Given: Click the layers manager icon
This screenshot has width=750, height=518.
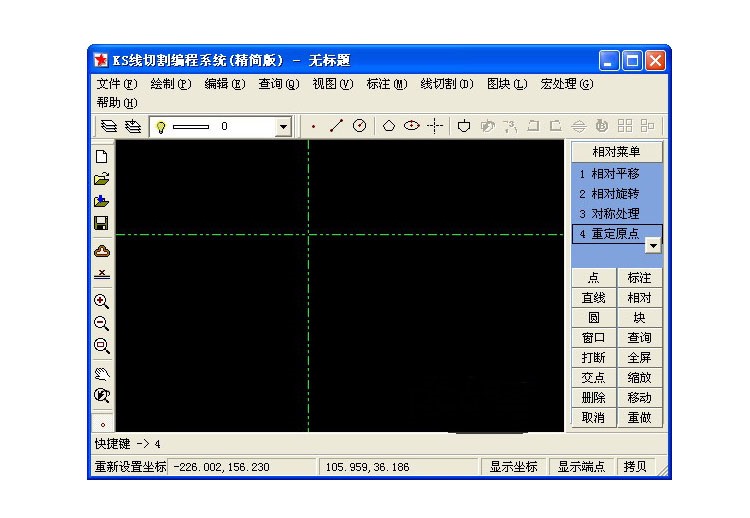Looking at the screenshot, I should pyautogui.click(x=108, y=126).
